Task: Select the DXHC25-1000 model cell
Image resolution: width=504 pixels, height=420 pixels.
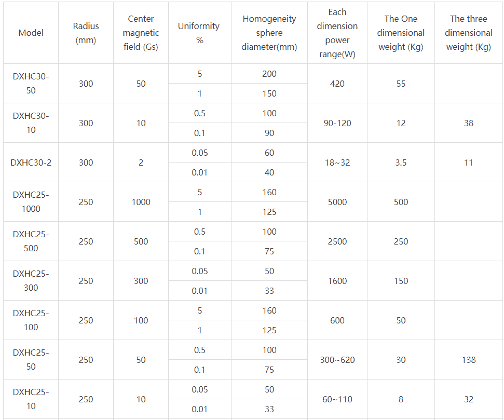Action: (x=31, y=202)
